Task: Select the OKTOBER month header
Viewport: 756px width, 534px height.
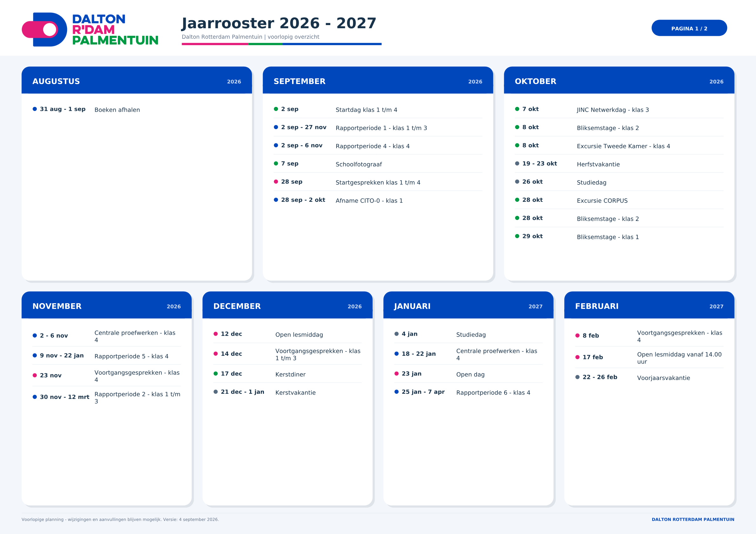Action: 619,80
